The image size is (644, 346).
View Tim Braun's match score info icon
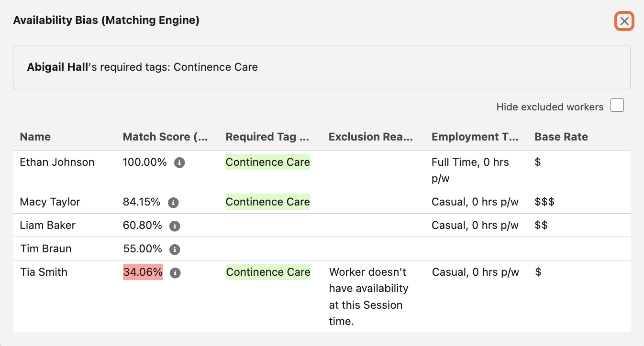175,249
